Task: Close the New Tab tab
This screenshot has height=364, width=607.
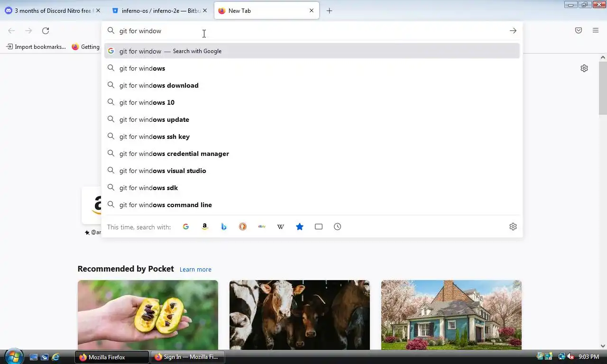Action: point(312,10)
